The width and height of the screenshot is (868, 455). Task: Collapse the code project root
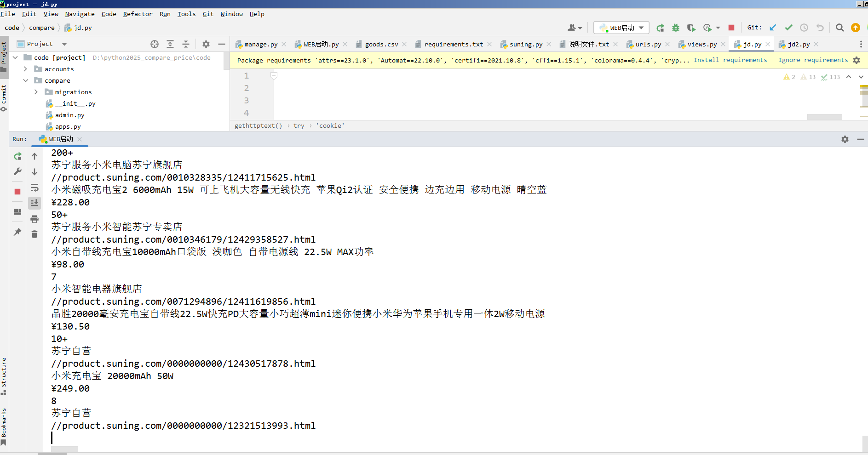click(x=15, y=57)
